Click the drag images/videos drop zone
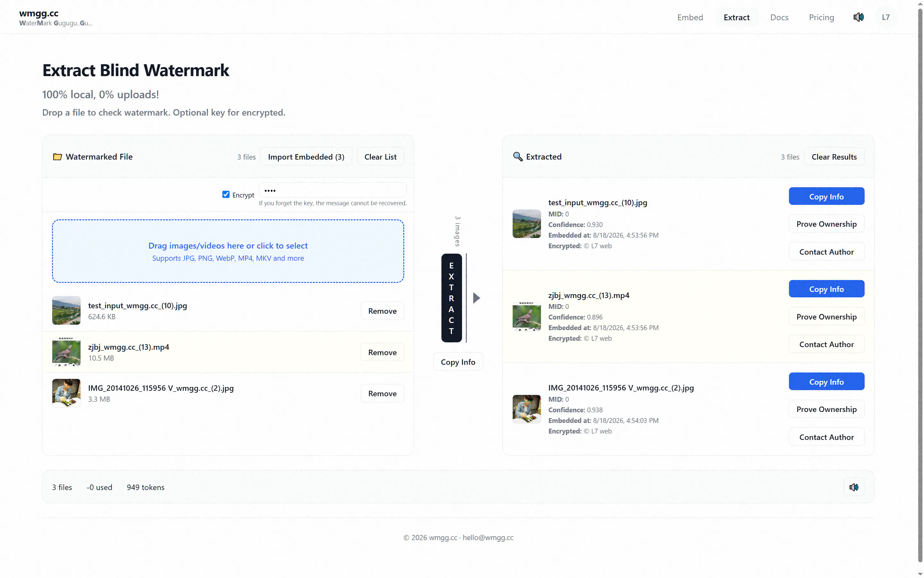 (228, 251)
